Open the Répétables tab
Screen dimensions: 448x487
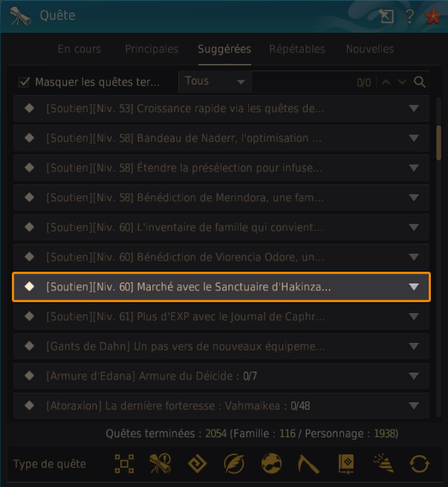tap(297, 49)
